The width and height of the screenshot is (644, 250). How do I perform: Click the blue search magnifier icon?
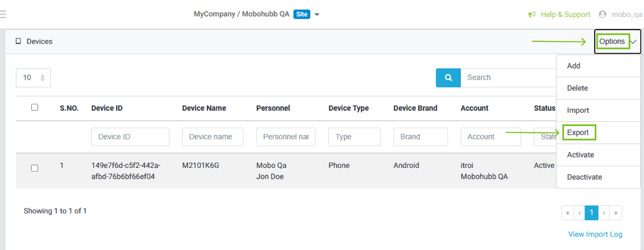[448, 78]
